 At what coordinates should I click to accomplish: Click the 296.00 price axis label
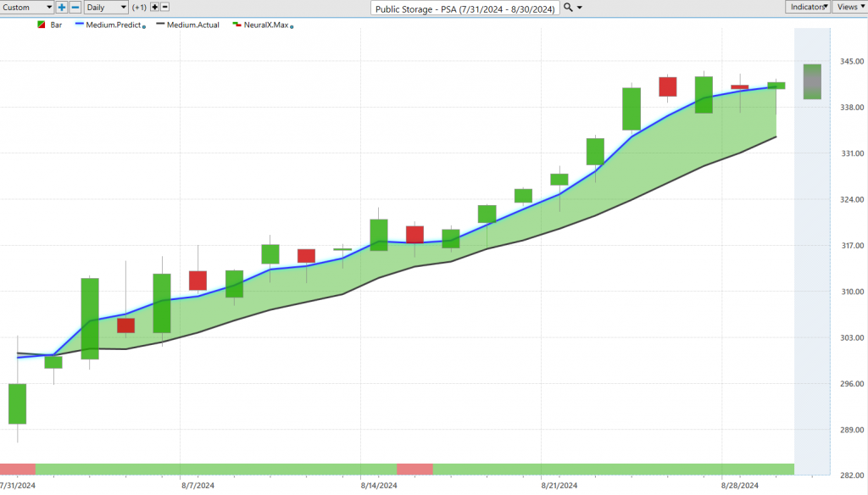(x=852, y=383)
